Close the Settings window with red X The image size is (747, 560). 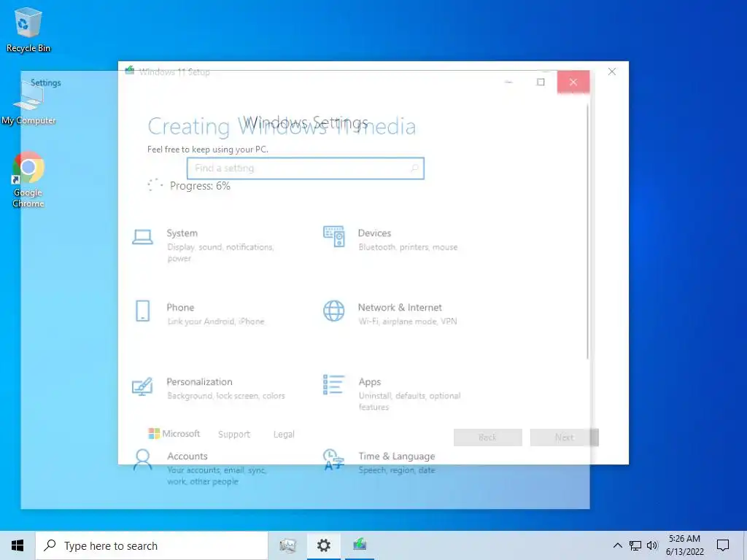click(x=573, y=82)
